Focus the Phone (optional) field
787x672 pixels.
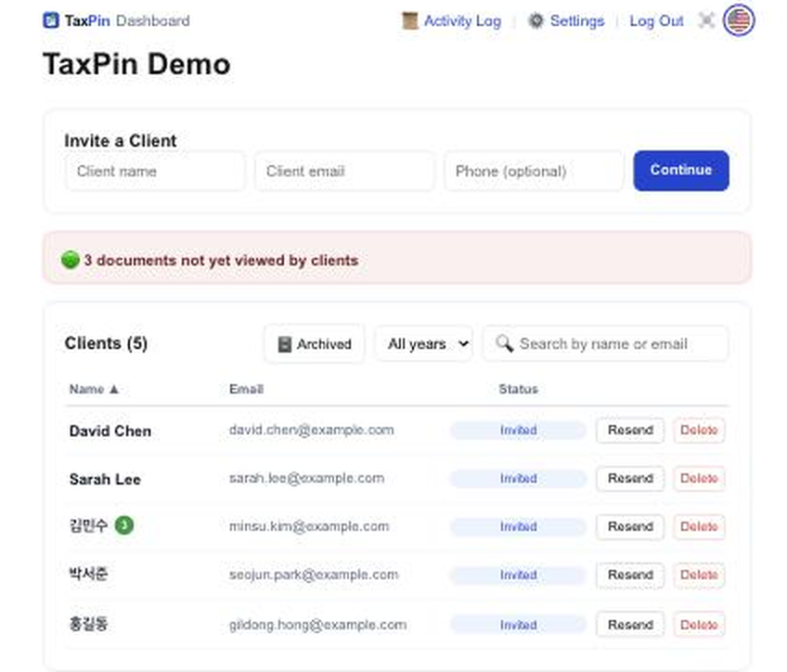coord(534,171)
